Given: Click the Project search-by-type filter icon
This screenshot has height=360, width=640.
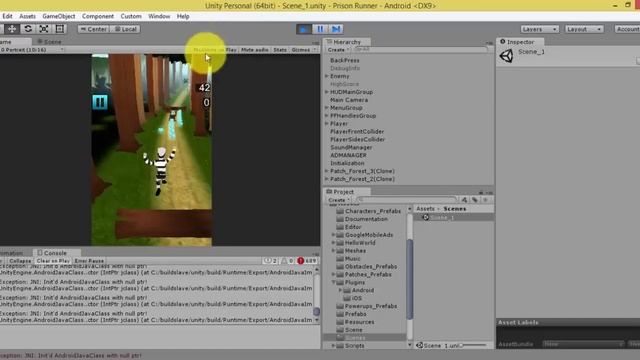Looking at the screenshot, I should pos(464,200).
